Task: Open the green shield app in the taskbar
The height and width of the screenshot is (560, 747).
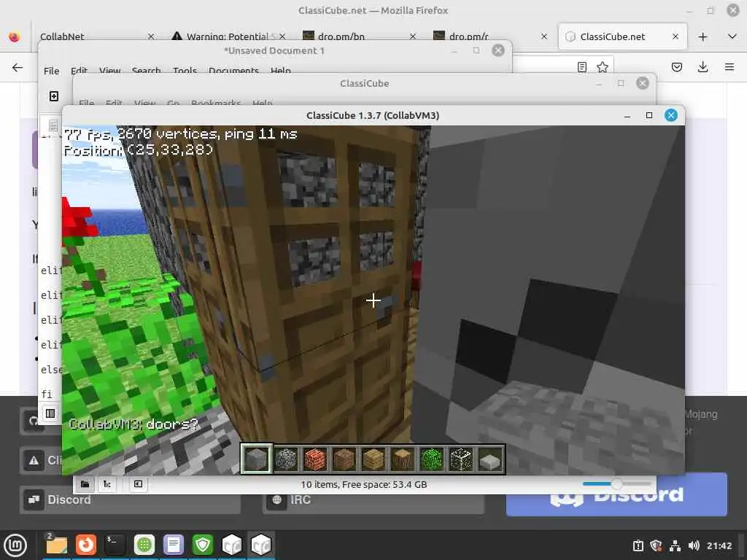Action: point(203,545)
